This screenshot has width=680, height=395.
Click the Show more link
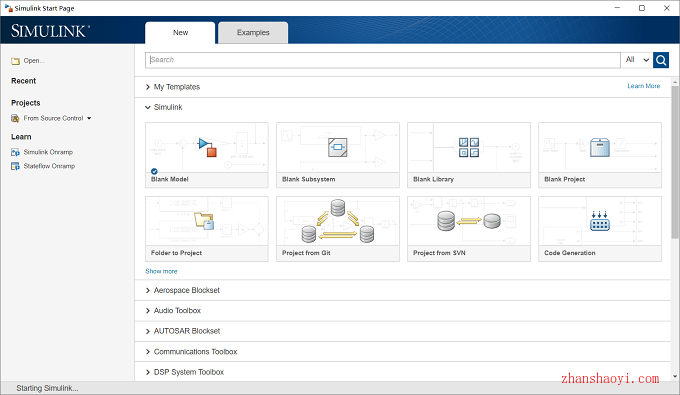click(x=161, y=271)
